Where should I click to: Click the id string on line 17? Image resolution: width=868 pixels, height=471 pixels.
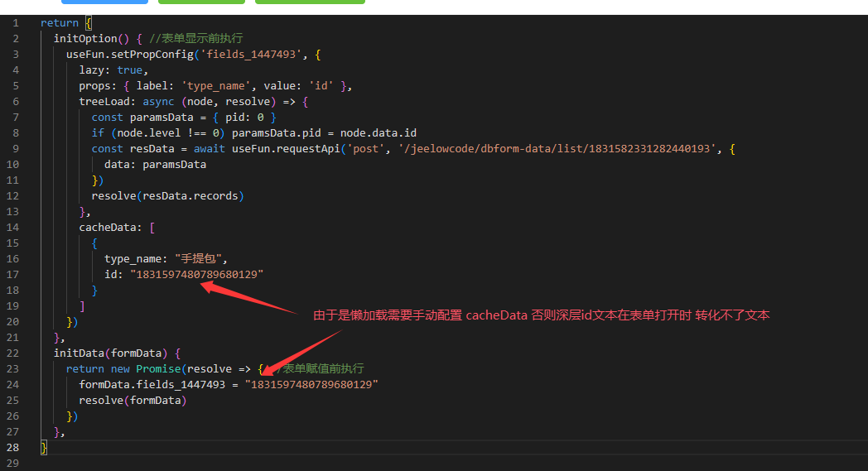[x=196, y=274]
